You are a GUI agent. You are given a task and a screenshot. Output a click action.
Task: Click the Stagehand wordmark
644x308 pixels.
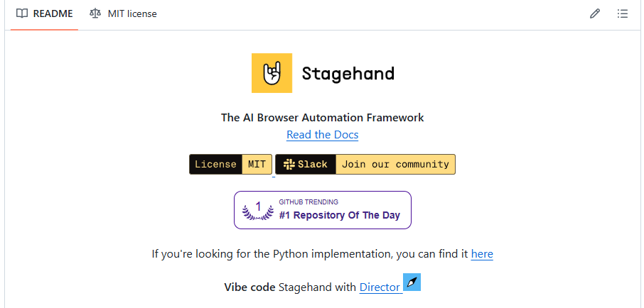coord(348,74)
